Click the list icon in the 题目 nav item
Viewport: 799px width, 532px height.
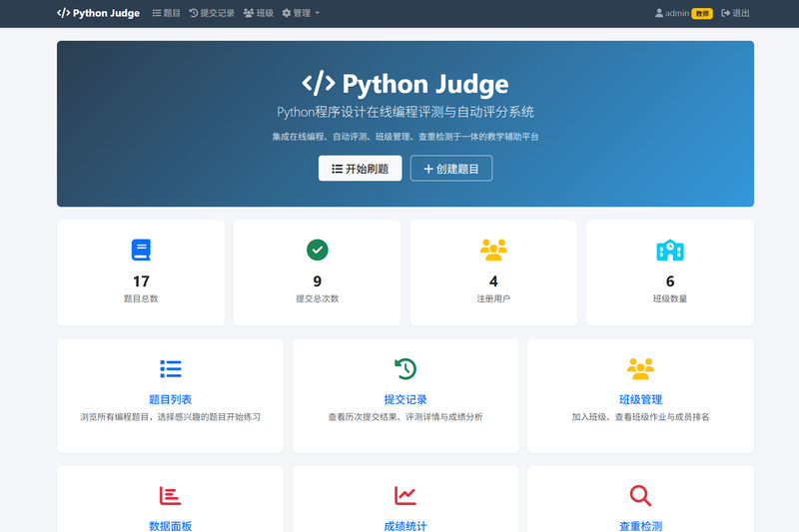pyautogui.click(x=157, y=13)
